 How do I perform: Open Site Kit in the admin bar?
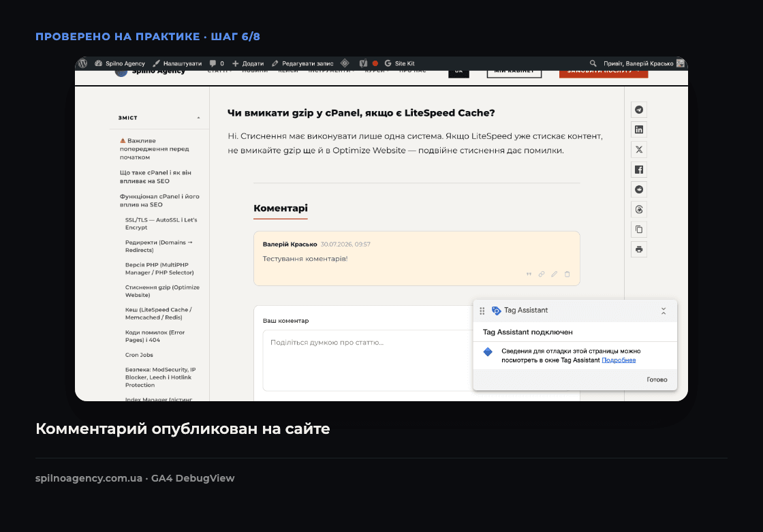tap(399, 63)
